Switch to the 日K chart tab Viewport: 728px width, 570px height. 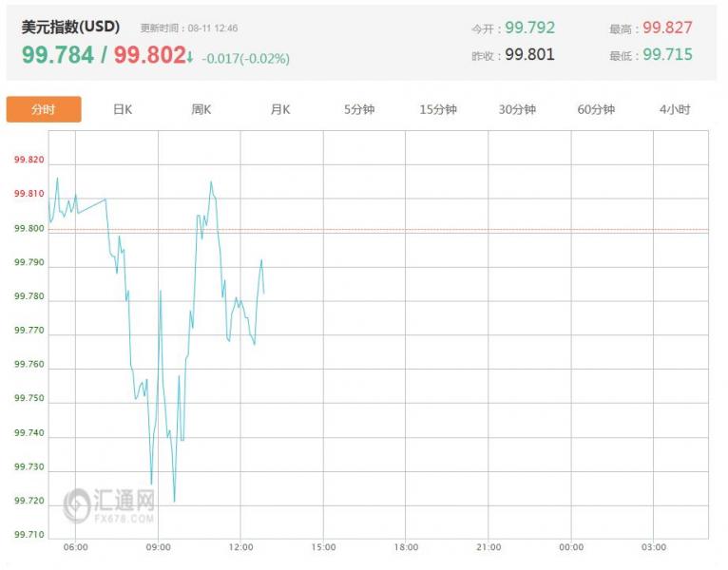point(123,109)
